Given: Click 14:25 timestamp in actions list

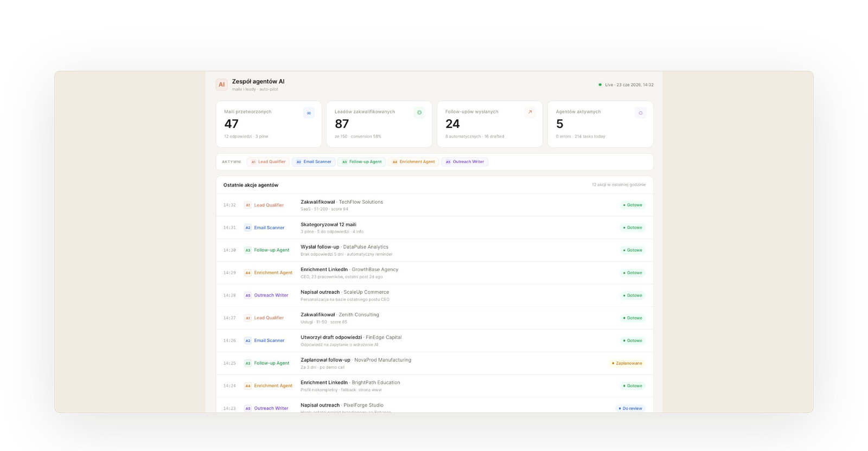Looking at the screenshot, I should coord(229,363).
